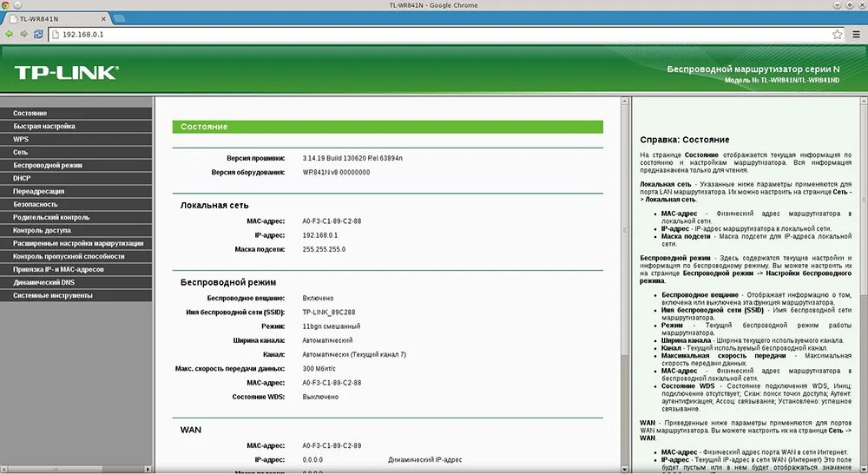Open Безопасность menu item

[x=76, y=204]
